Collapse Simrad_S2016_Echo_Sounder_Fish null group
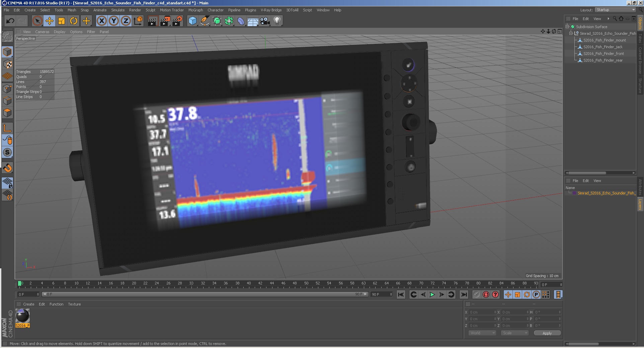The height and width of the screenshot is (348, 644). tap(571, 33)
